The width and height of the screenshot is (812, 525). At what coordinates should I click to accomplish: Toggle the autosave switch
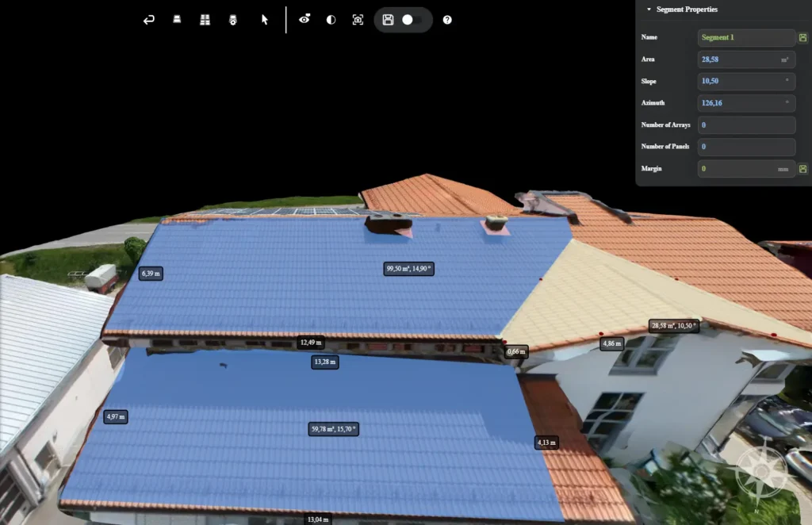tap(412, 20)
